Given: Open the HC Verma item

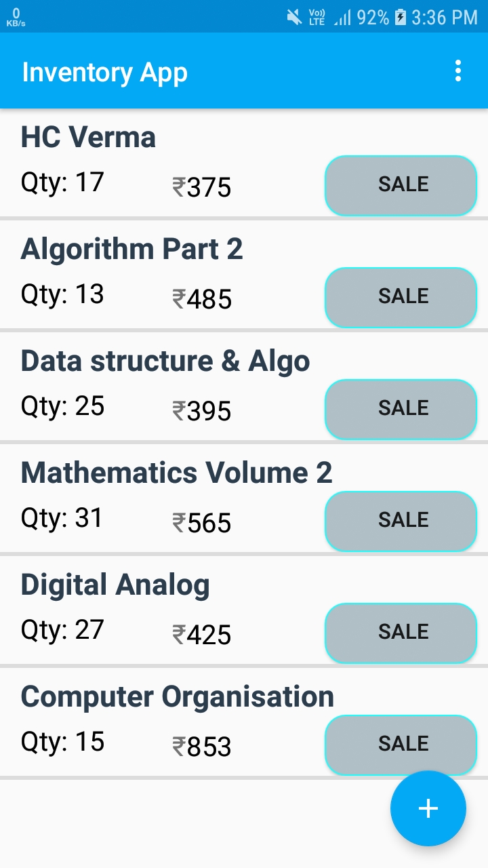Looking at the screenshot, I should pos(89,138).
